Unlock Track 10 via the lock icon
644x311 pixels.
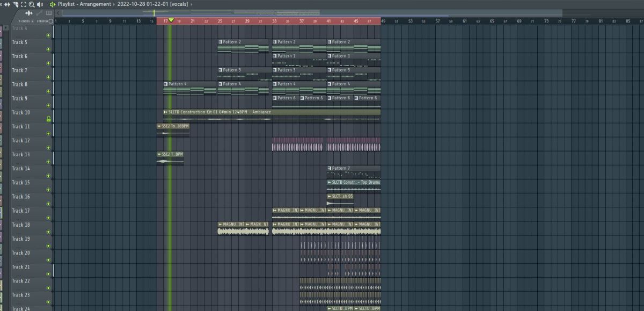(x=48, y=119)
